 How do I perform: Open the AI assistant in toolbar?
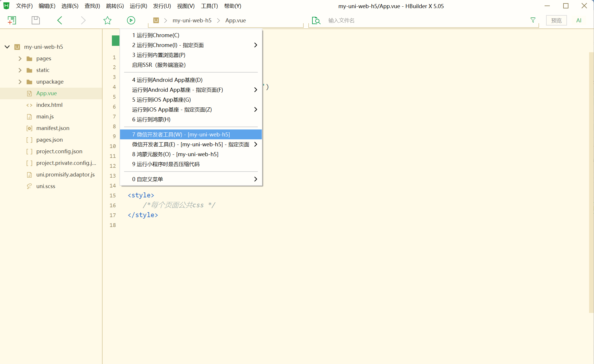point(579,20)
